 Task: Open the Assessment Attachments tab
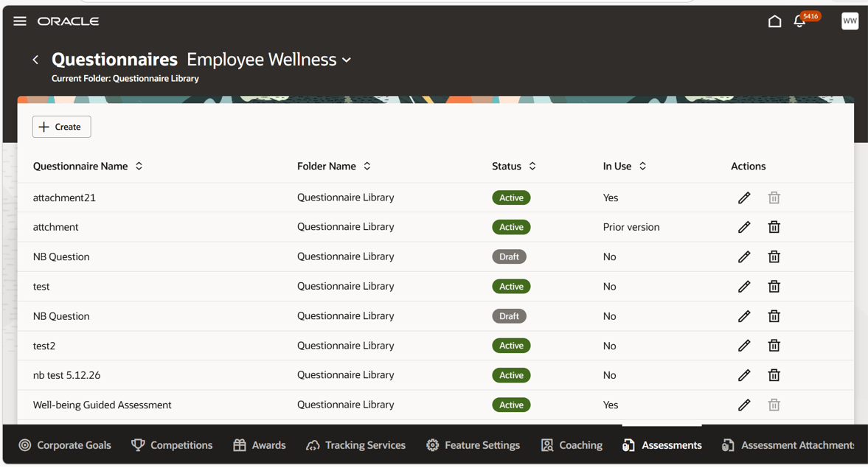click(x=788, y=445)
